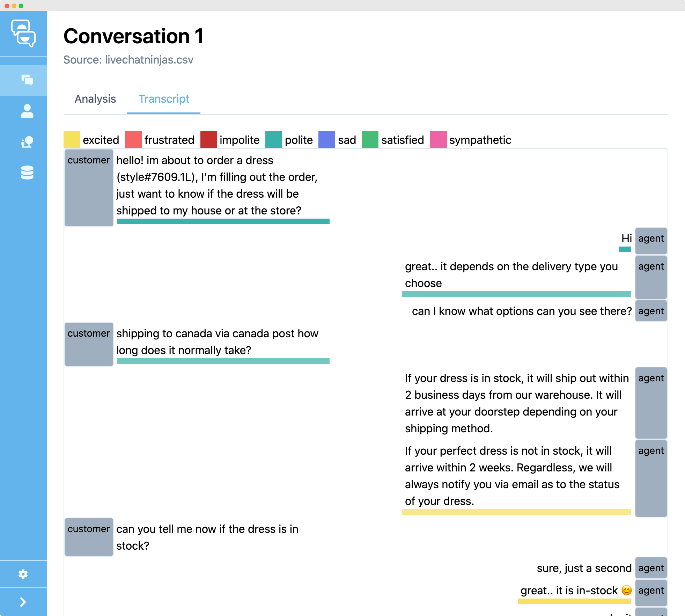This screenshot has height=616, width=685.
Task: Click the agent label beside 'Hi'
Action: click(651, 241)
